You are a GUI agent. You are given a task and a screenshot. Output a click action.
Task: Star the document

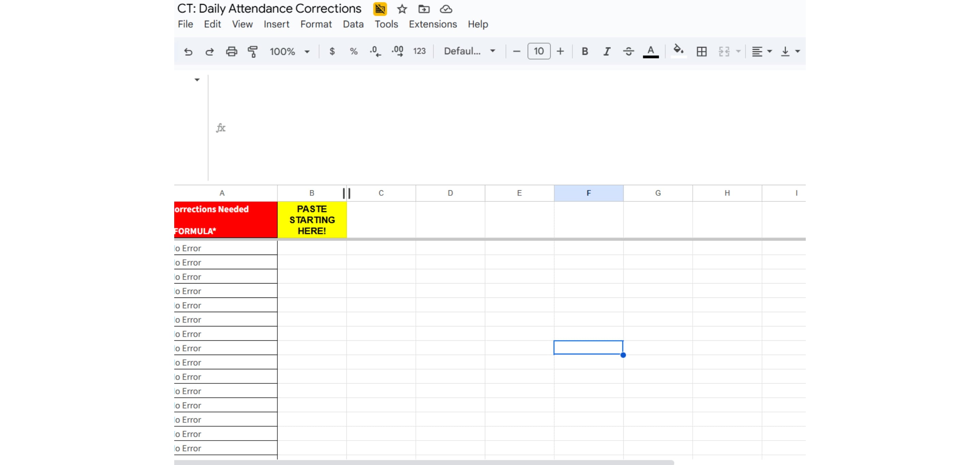402,9
